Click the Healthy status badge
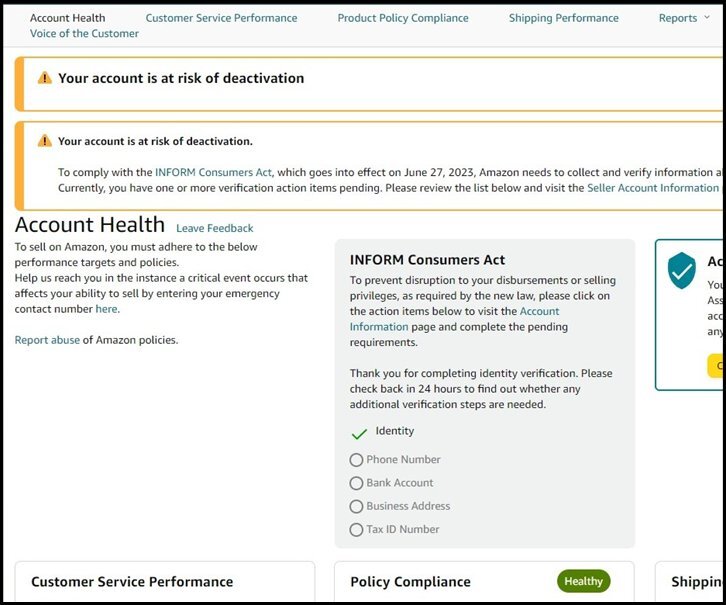Viewport: 726px width, 605px height. pyautogui.click(x=583, y=581)
